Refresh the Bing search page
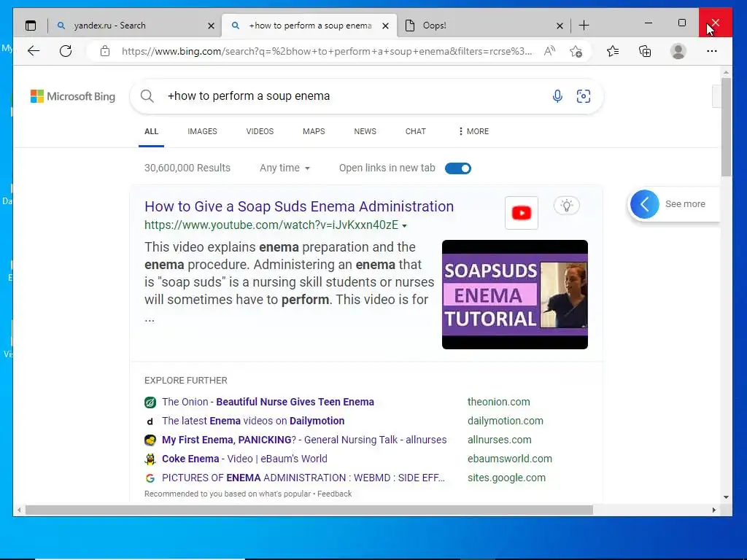Screen dimensions: 747x560 66,51
